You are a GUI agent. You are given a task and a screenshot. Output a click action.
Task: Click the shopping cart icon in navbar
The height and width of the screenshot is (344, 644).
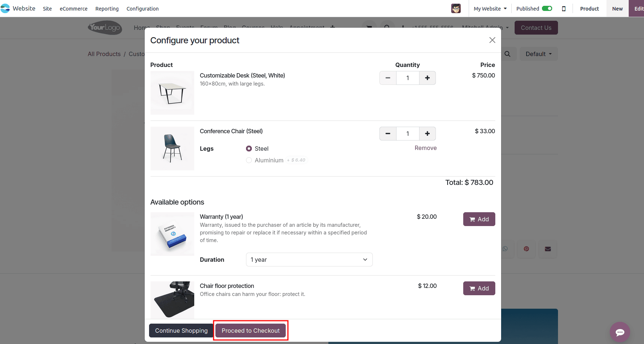click(369, 28)
